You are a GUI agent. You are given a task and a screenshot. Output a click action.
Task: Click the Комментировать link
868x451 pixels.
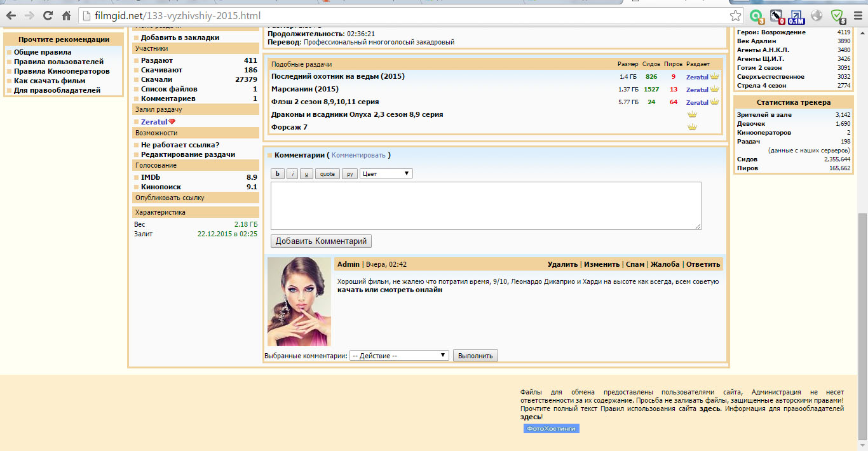(358, 155)
